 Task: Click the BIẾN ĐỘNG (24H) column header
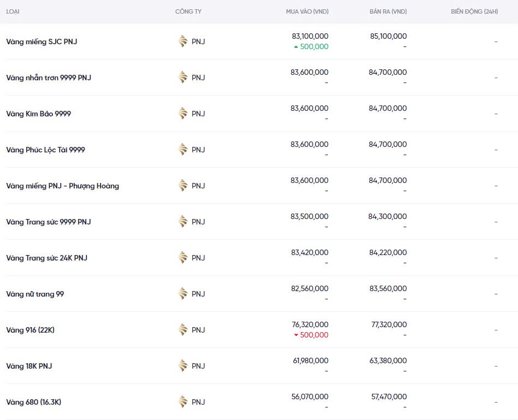(474, 11)
